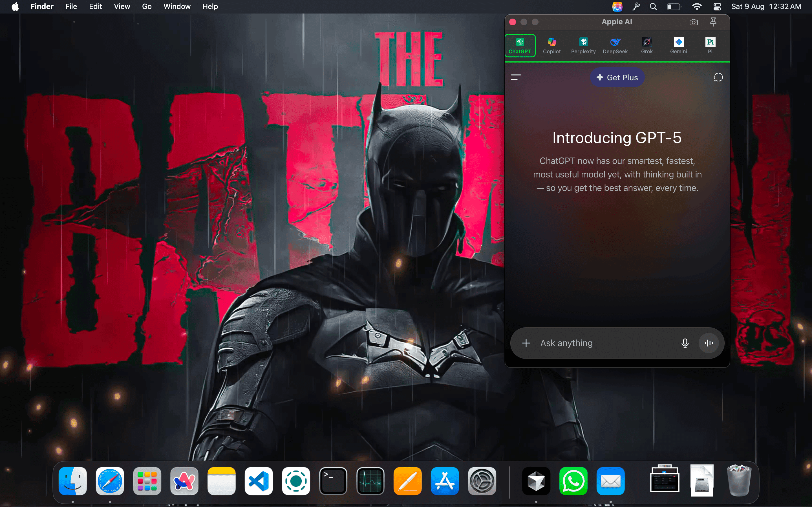Image resolution: width=812 pixels, height=507 pixels.
Task: Expand the chat history sidebar
Action: click(516, 77)
